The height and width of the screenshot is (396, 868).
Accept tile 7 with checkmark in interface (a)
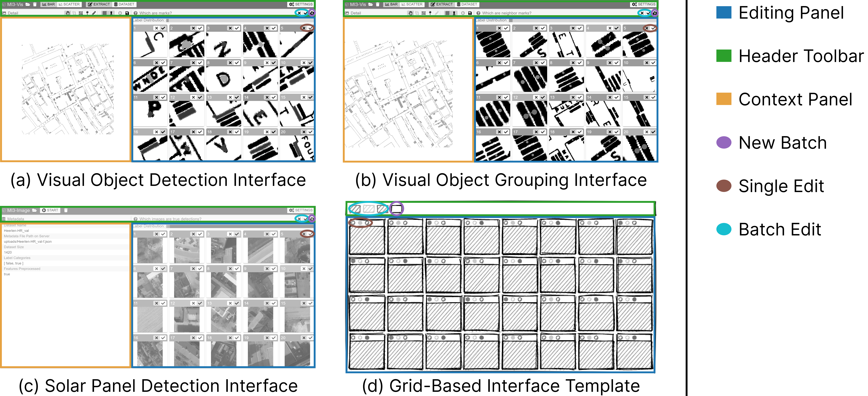click(x=200, y=63)
